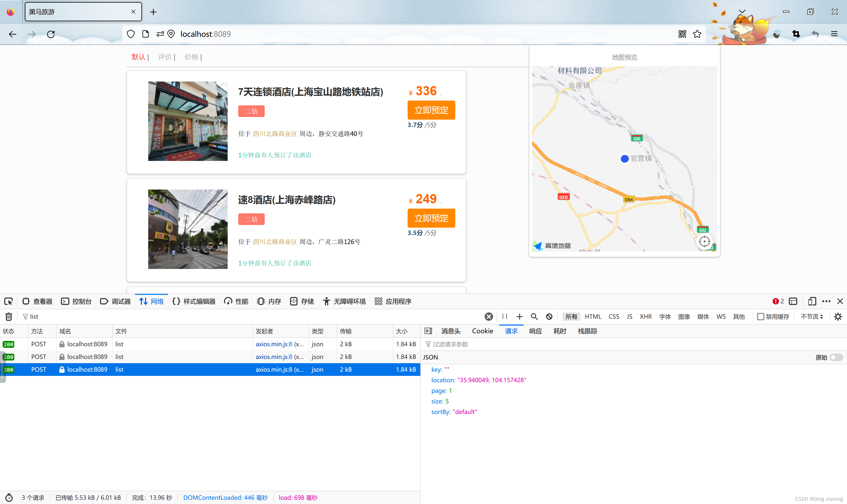Filter requests by XHR type
The height and width of the screenshot is (504, 847).
coord(646,317)
